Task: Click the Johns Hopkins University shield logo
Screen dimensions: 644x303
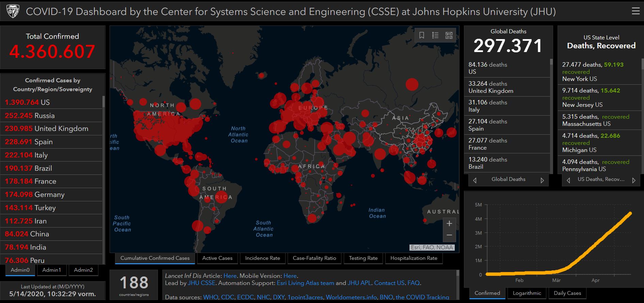Action: [13, 12]
